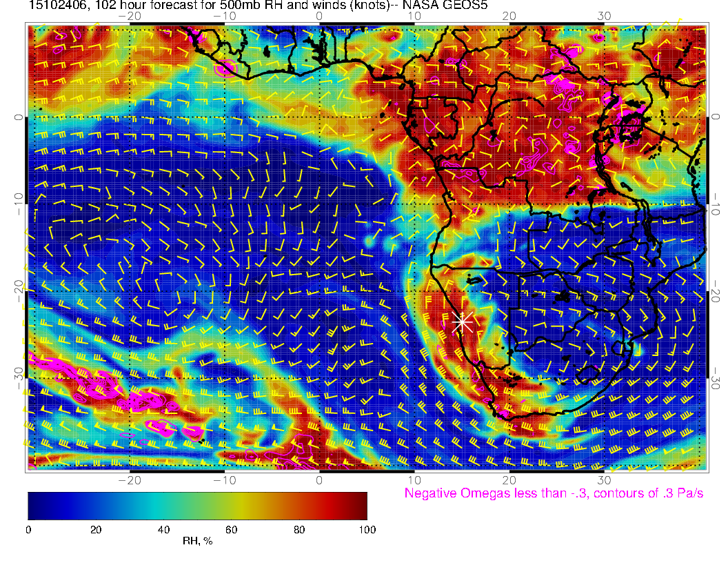Click the bottom axis longitude label '10'
The height and width of the screenshot is (563, 728).
414,480
